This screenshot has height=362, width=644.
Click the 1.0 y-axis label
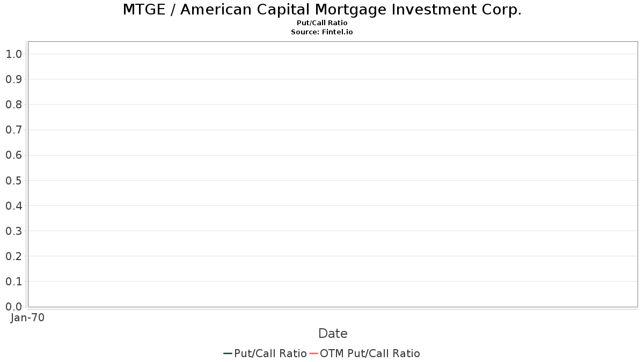(x=13, y=54)
